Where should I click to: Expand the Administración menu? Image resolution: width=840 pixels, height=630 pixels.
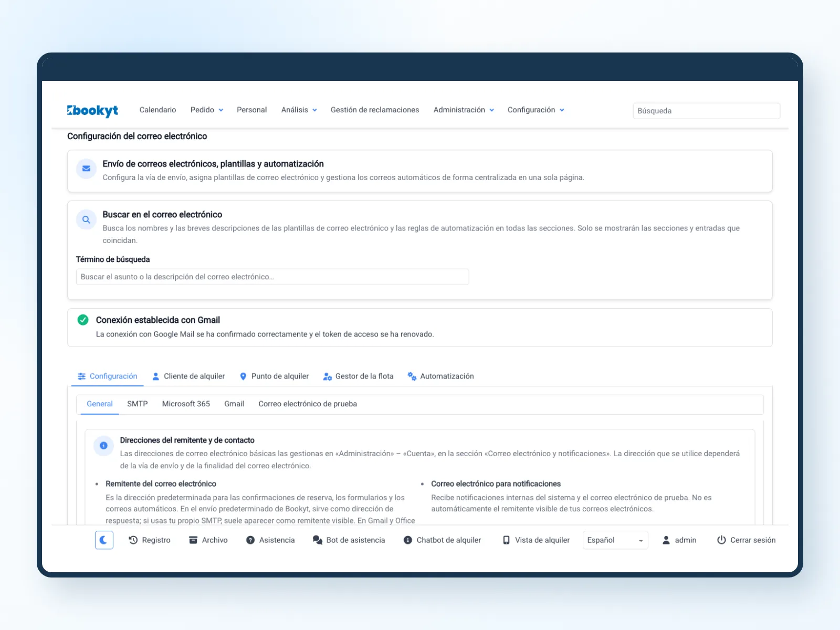click(x=464, y=110)
